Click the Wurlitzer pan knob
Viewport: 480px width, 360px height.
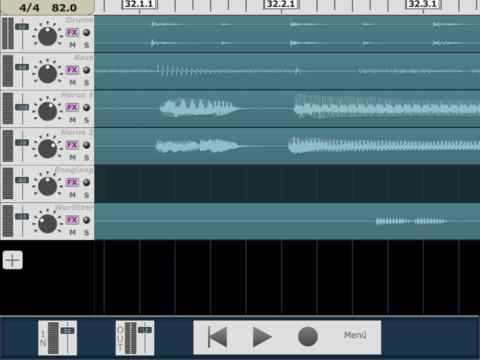47,223
